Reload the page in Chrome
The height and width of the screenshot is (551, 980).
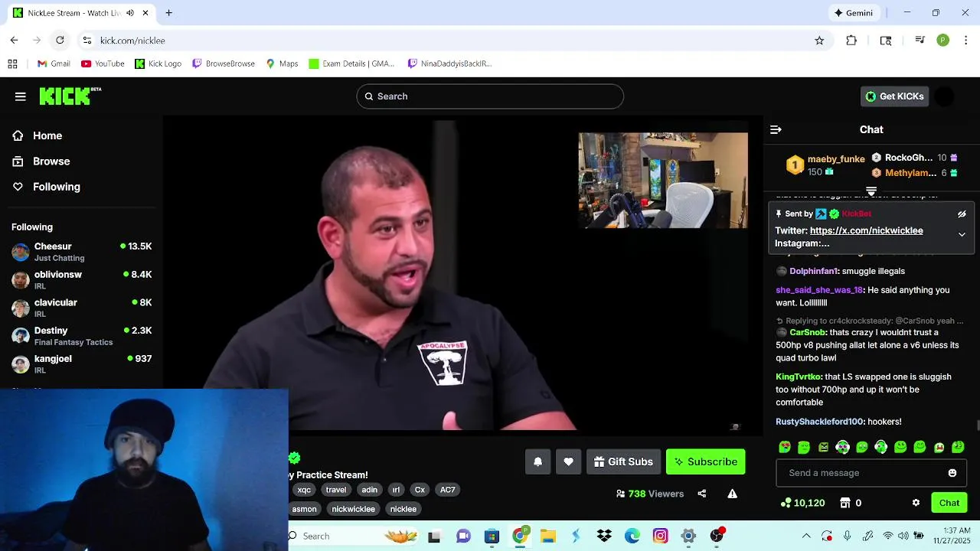click(60, 40)
